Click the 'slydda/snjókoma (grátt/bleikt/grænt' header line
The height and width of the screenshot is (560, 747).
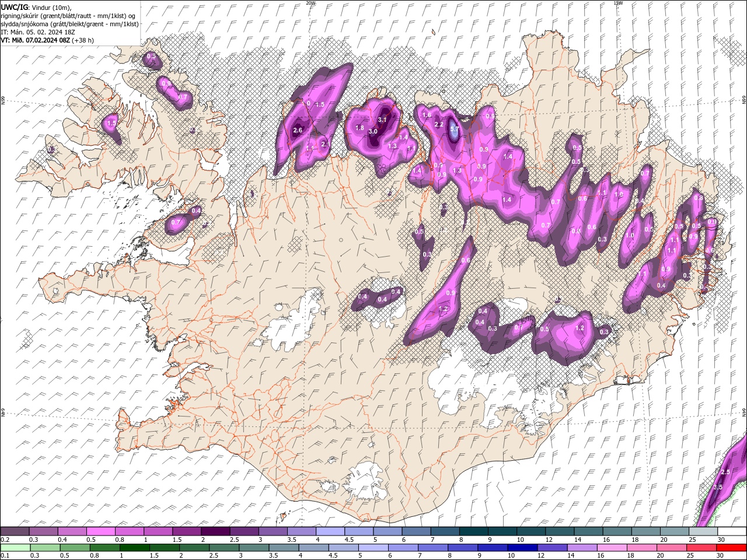(x=69, y=24)
